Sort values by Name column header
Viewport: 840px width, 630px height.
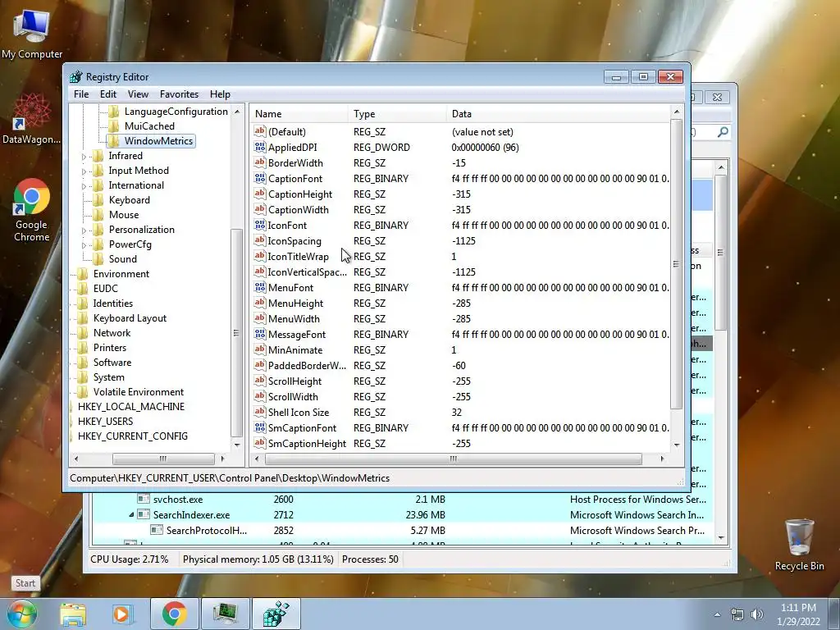click(299, 113)
